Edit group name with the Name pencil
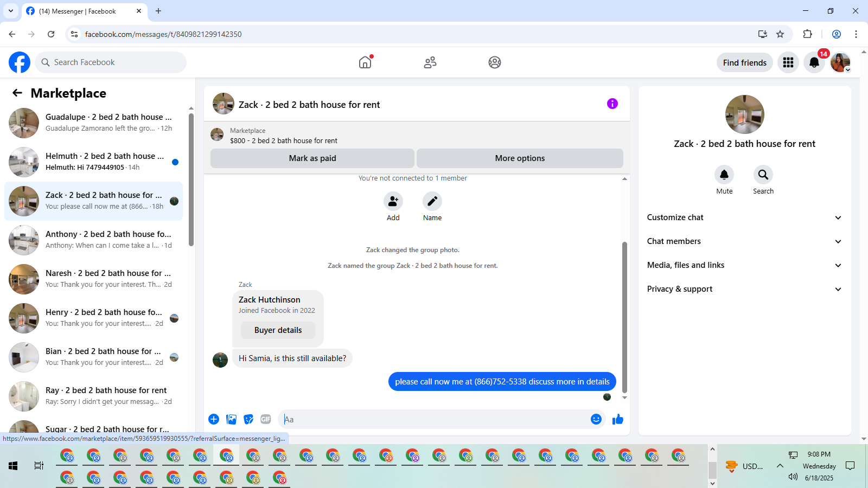The height and width of the screenshot is (488, 868). pos(432,201)
